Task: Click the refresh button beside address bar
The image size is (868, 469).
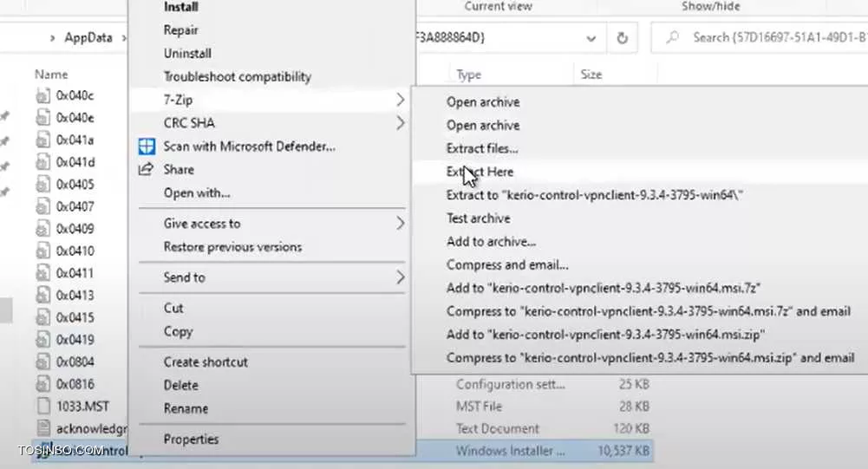Action: tap(623, 37)
